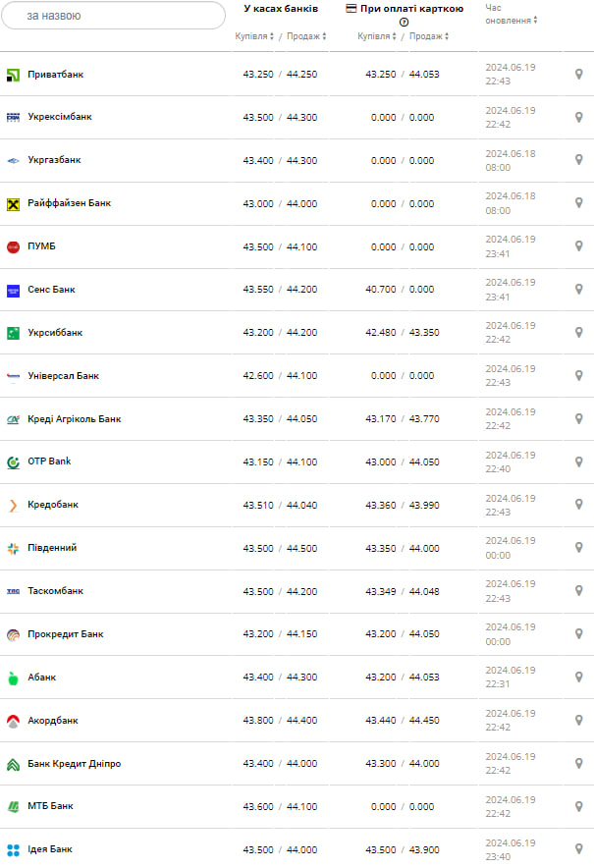
Task: Open the Креді Агріколь Банк link
Action: pyautogui.click(x=75, y=419)
